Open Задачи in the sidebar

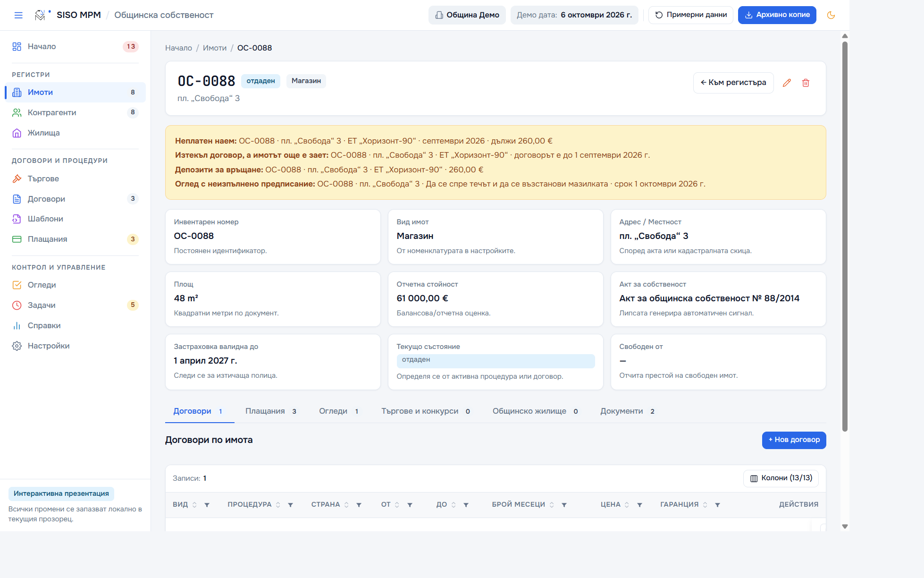[x=75, y=305]
